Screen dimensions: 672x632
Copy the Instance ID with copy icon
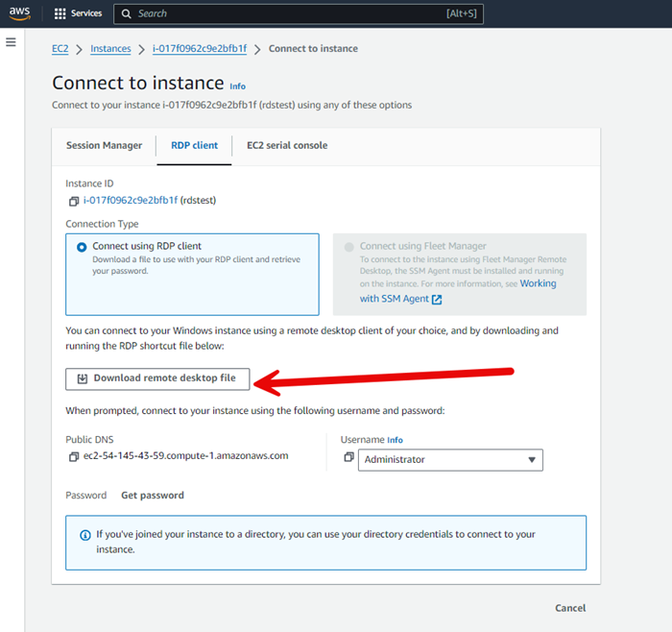point(74,201)
